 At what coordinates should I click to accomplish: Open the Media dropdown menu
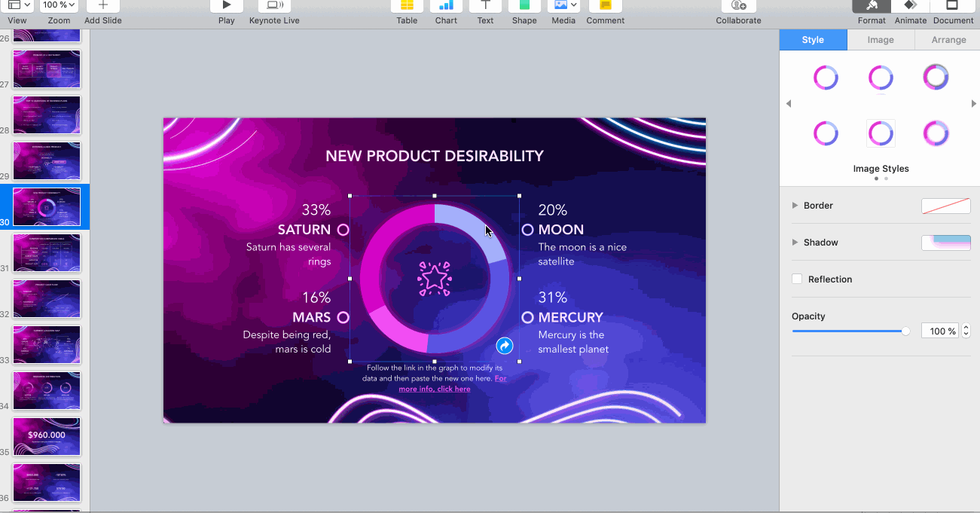(565, 6)
